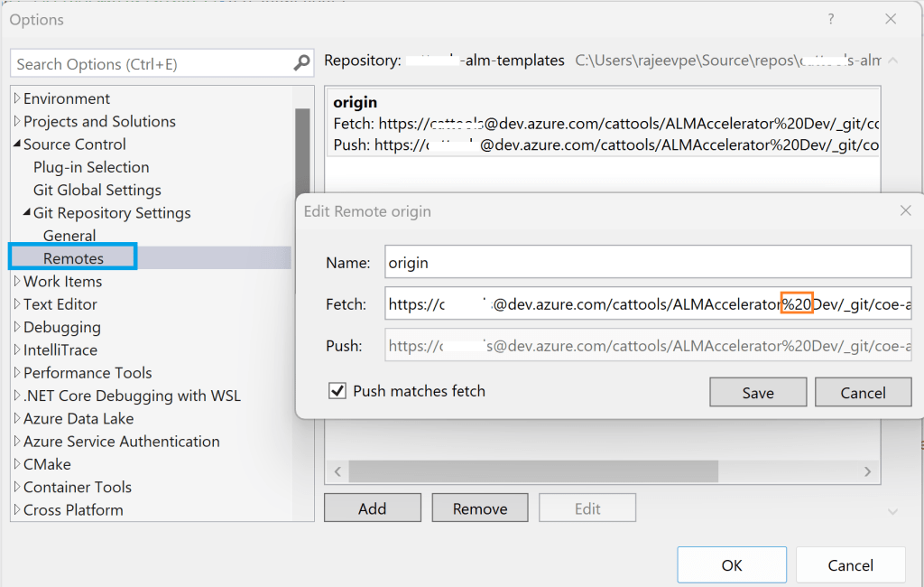The width and height of the screenshot is (924, 587).
Task: Toggle Push matches fetch checkbox
Action: (x=337, y=391)
